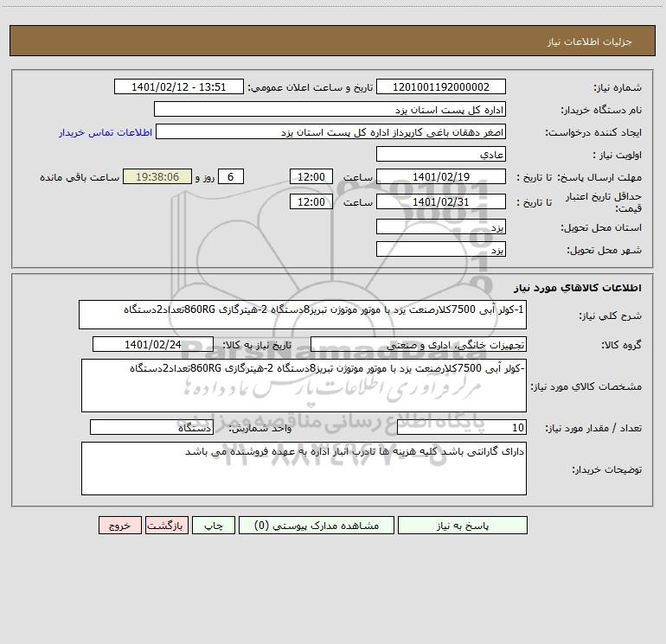This screenshot has width=666, height=644.
Task: Click the quantity field showing 10
Action: (462, 428)
